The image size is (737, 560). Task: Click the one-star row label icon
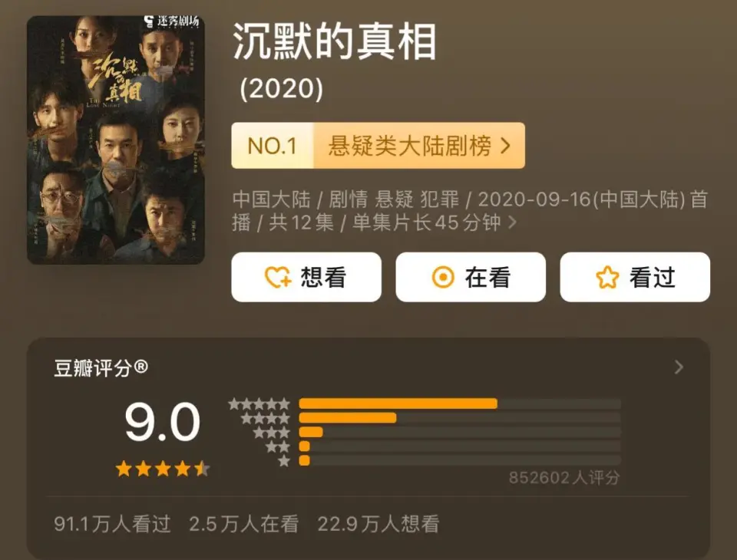coord(284,461)
